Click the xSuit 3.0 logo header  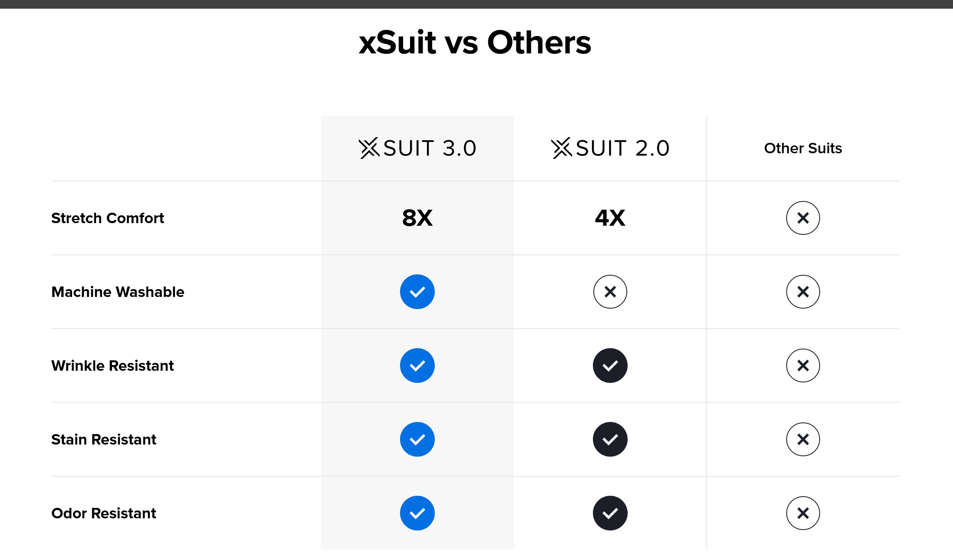click(417, 148)
